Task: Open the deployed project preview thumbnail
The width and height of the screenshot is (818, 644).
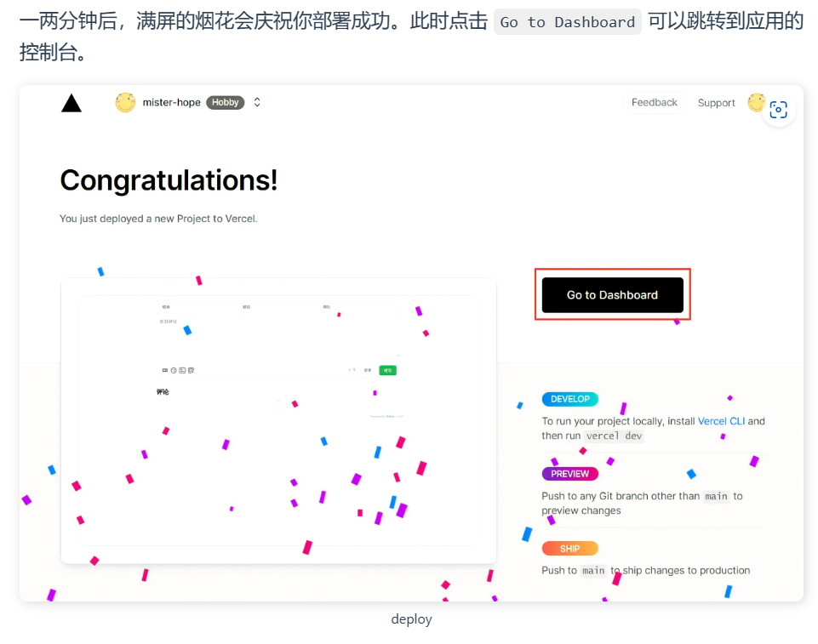Action: click(x=278, y=421)
